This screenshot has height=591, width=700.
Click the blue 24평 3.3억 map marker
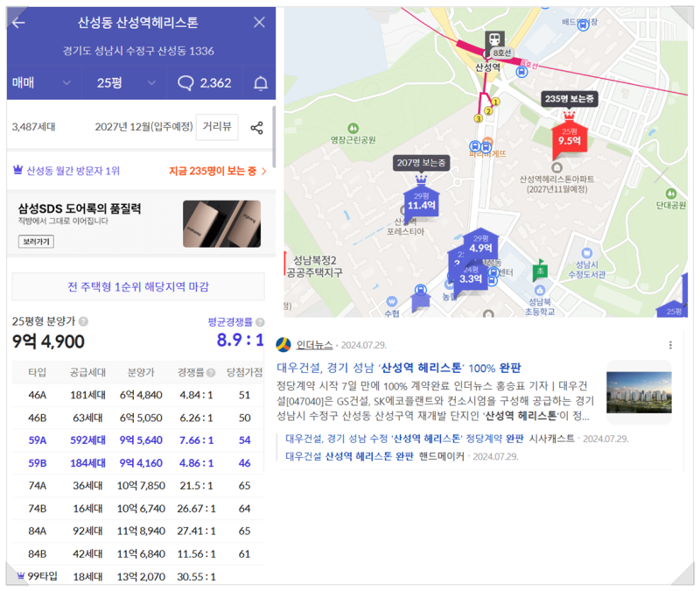click(x=471, y=278)
